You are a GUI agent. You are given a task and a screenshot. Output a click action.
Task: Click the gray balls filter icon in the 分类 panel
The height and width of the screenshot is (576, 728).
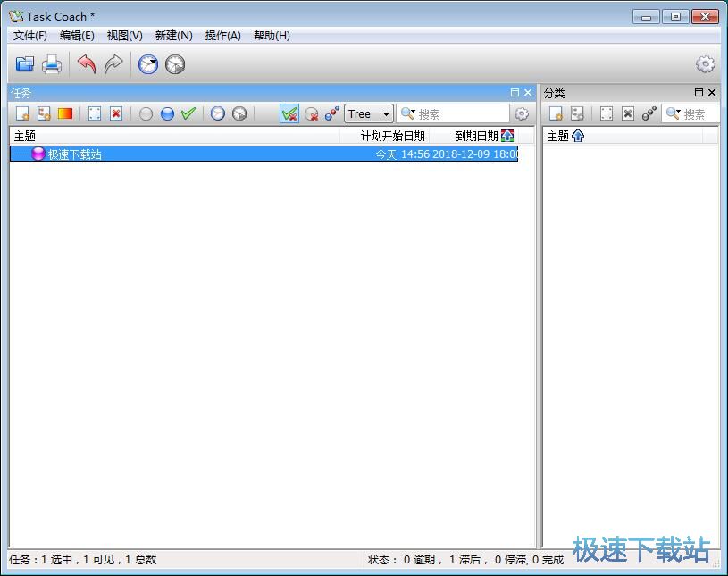pyautogui.click(x=649, y=113)
